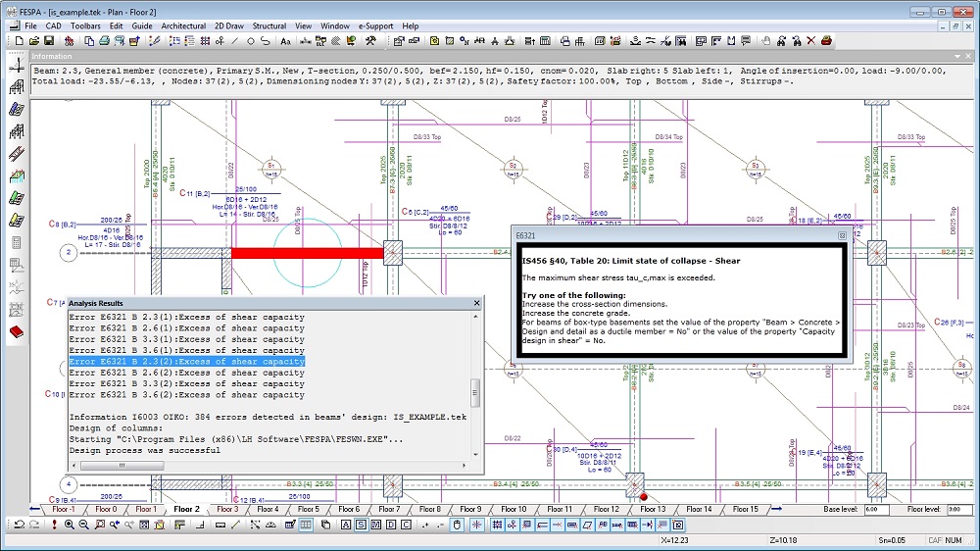The width and height of the screenshot is (980, 551).
Task: Click the zoom window magnifier icon
Action: 99,525
